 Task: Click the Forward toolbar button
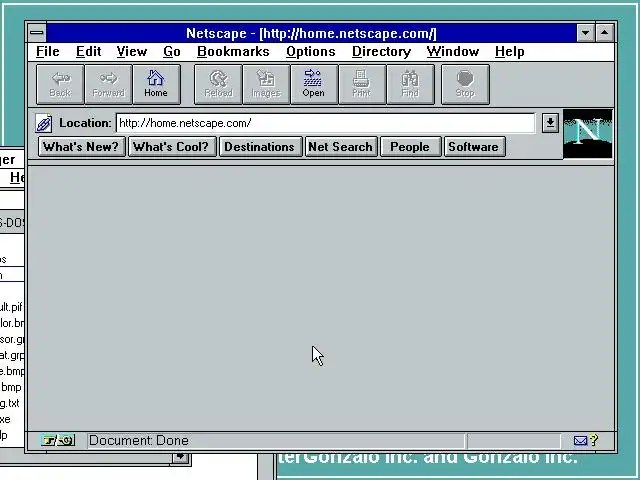click(x=108, y=84)
